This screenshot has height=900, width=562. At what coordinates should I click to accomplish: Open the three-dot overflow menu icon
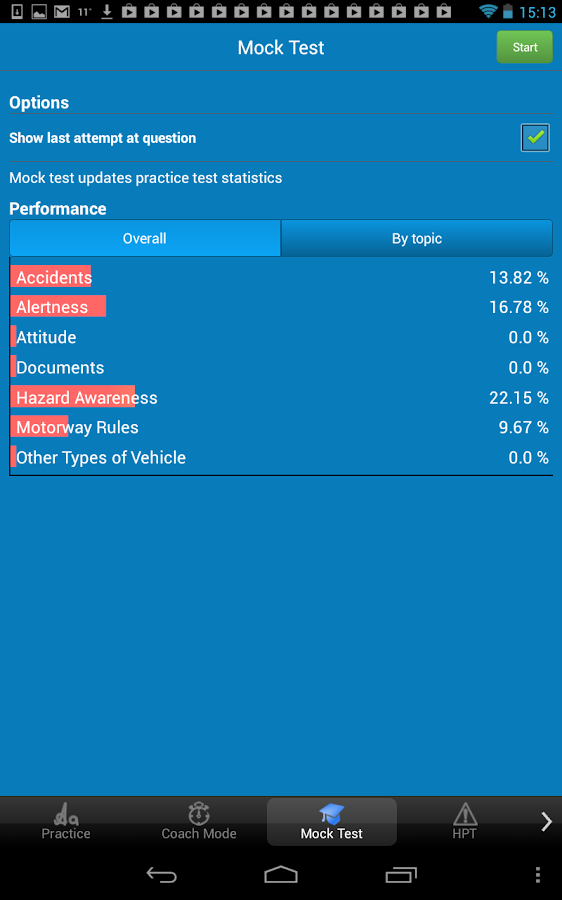pyautogui.click(x=537, y=874)
